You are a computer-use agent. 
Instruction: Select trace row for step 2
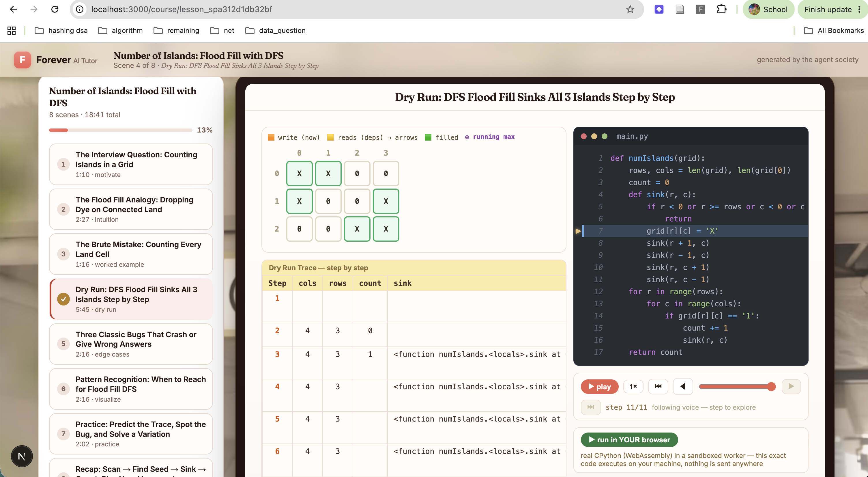point(414,334)
